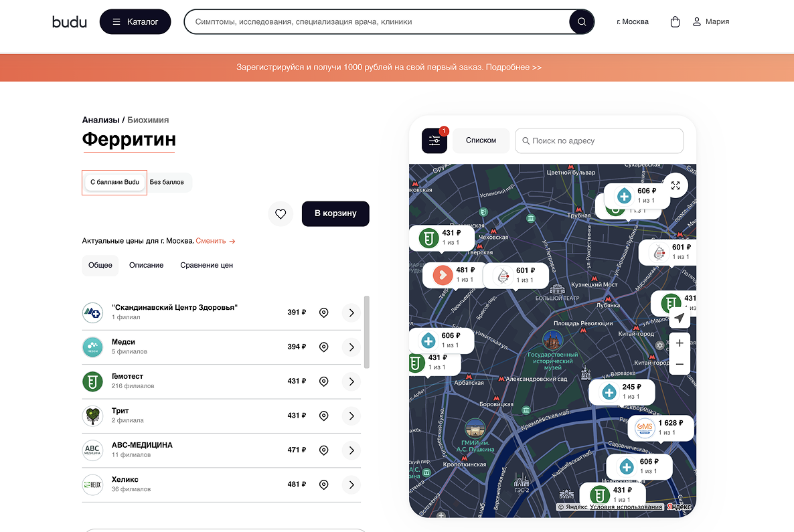Screen dimensions: 794x532
Task: Click the Трит clinic logo
Action: click(92, 416)
